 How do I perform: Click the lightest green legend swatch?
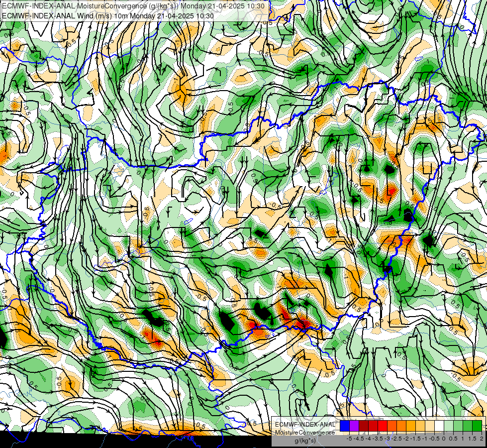click(449, 426)
